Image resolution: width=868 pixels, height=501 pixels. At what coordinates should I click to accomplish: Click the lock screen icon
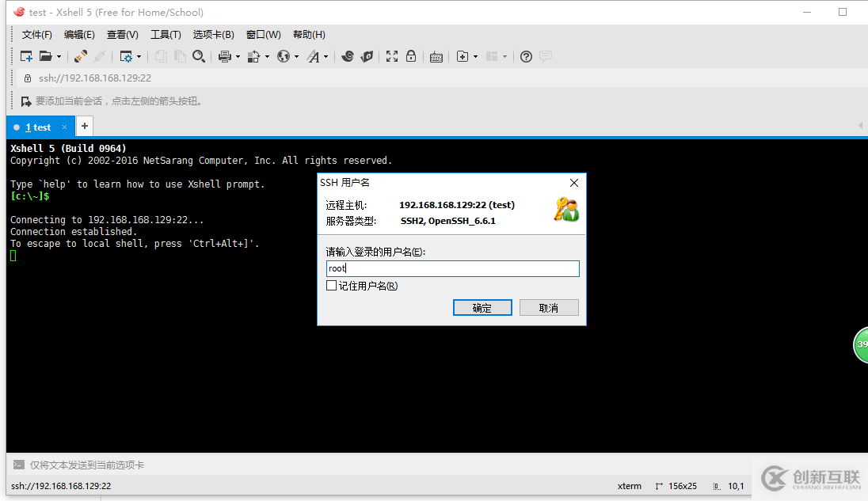click(x=411, y=56)
